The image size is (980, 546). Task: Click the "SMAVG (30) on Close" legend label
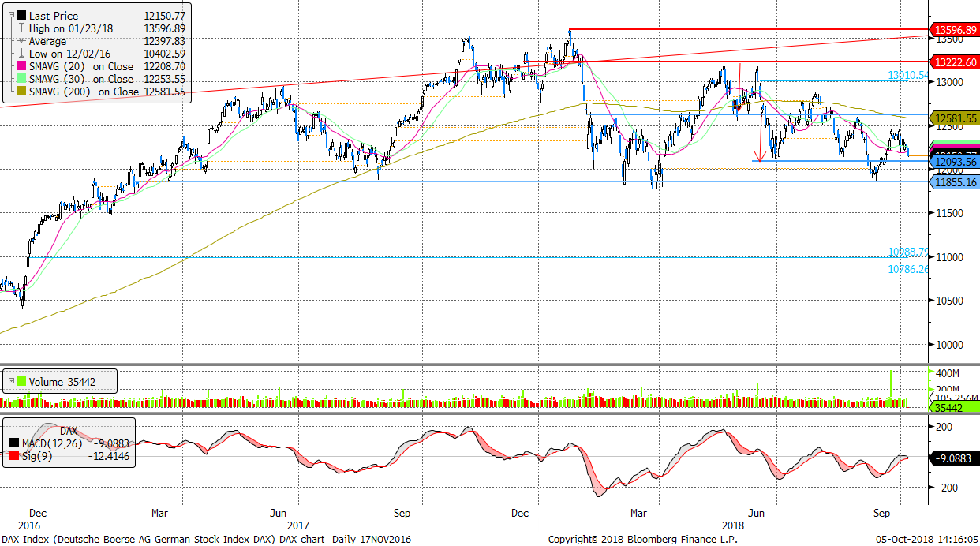tap(81, 79)
